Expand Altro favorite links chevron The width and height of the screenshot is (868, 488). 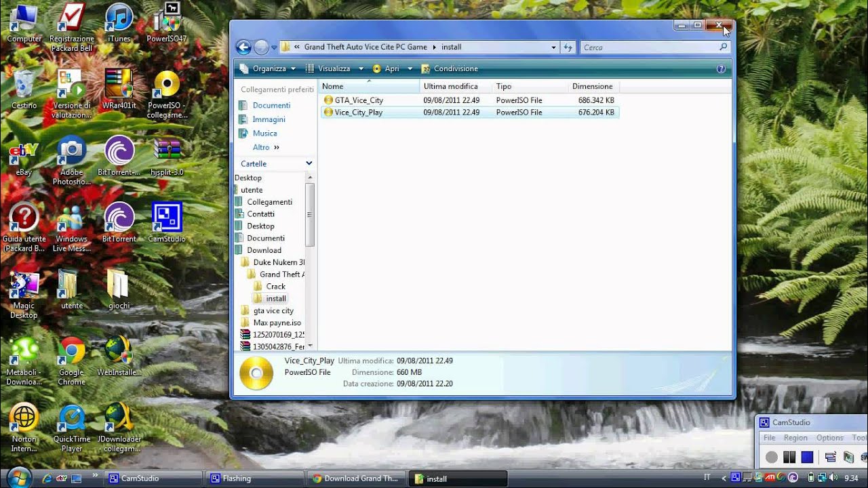(x=277, y=147)
